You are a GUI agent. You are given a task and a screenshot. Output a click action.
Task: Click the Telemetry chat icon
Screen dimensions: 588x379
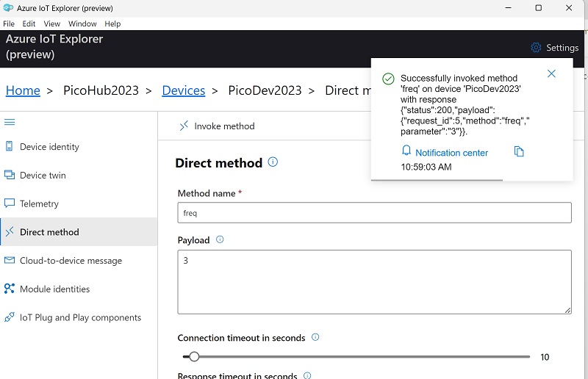[10, 203]
